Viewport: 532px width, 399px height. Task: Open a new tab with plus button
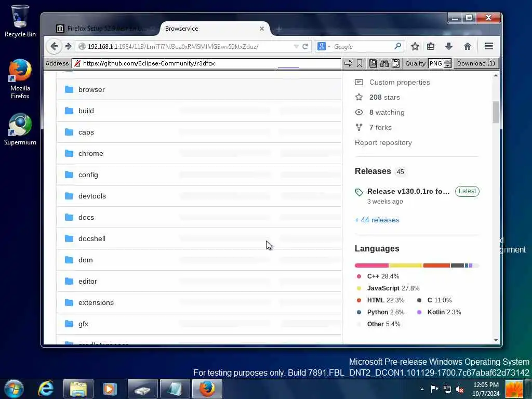279,29
